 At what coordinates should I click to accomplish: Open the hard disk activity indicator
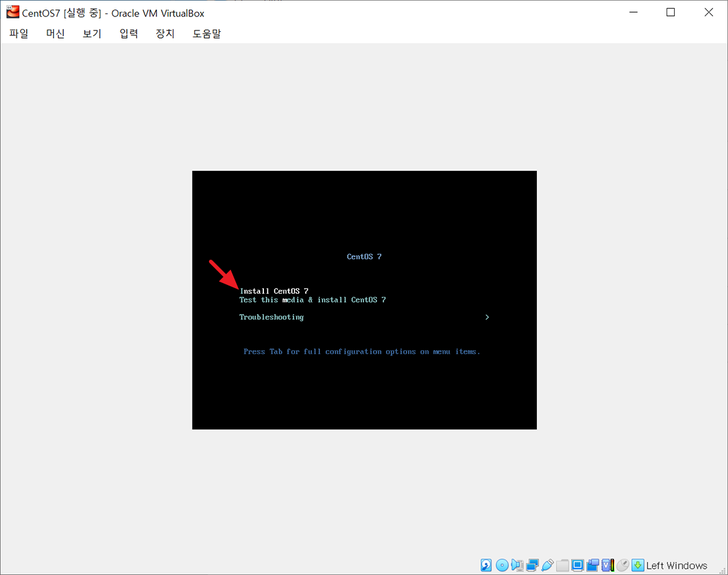click(486, 566)
